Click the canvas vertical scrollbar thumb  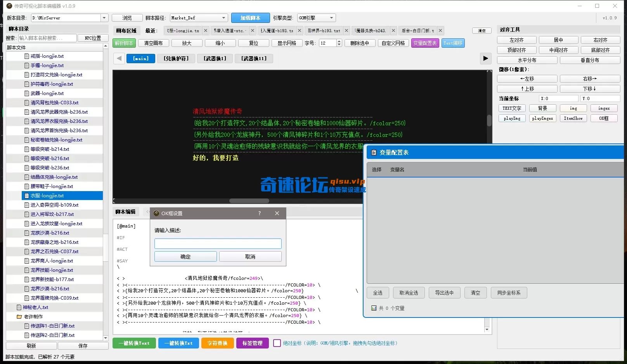[489, 120]
